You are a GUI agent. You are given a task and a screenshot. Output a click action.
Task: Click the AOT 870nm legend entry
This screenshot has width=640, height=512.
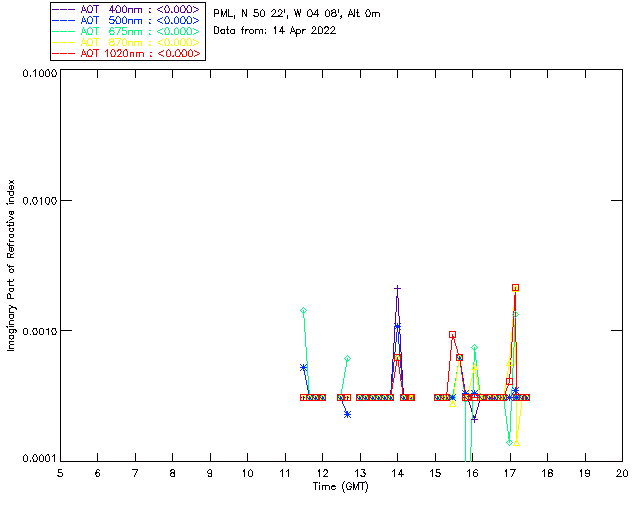point(127,42)
